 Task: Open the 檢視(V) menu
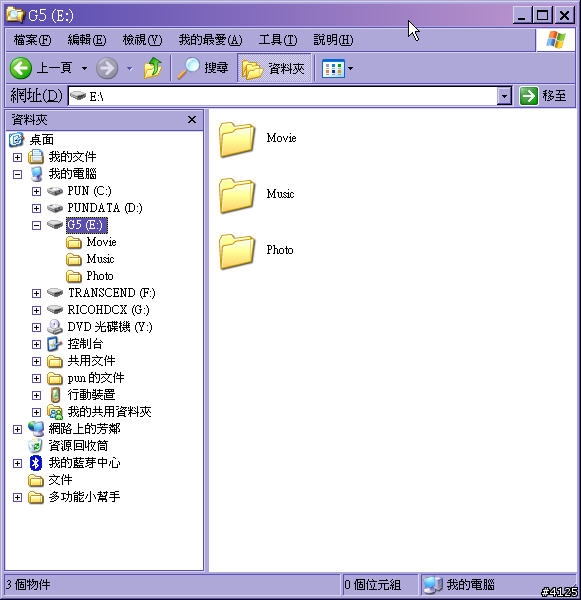pyautogui.click(x=142, y=40)
